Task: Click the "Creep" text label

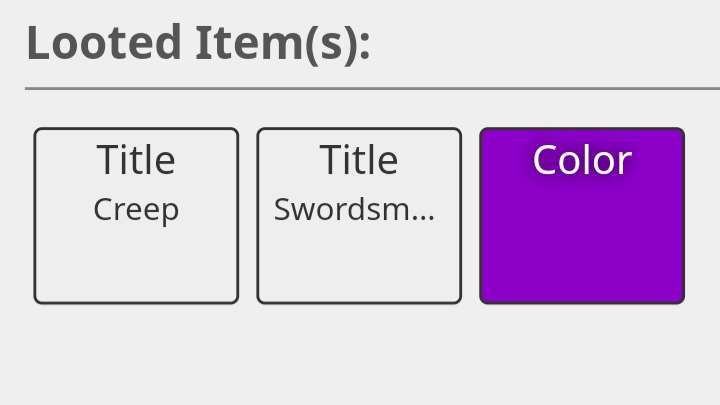Action: click(x=136, y=210)
